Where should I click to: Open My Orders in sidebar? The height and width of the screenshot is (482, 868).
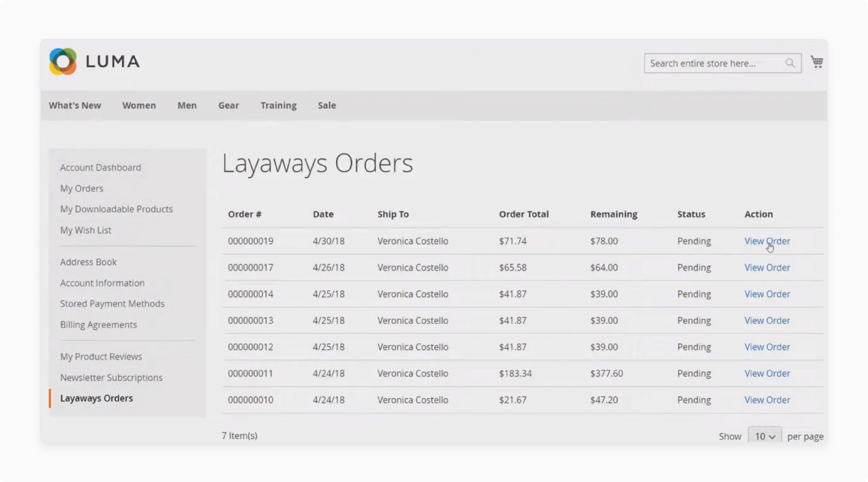click(82, 188)
